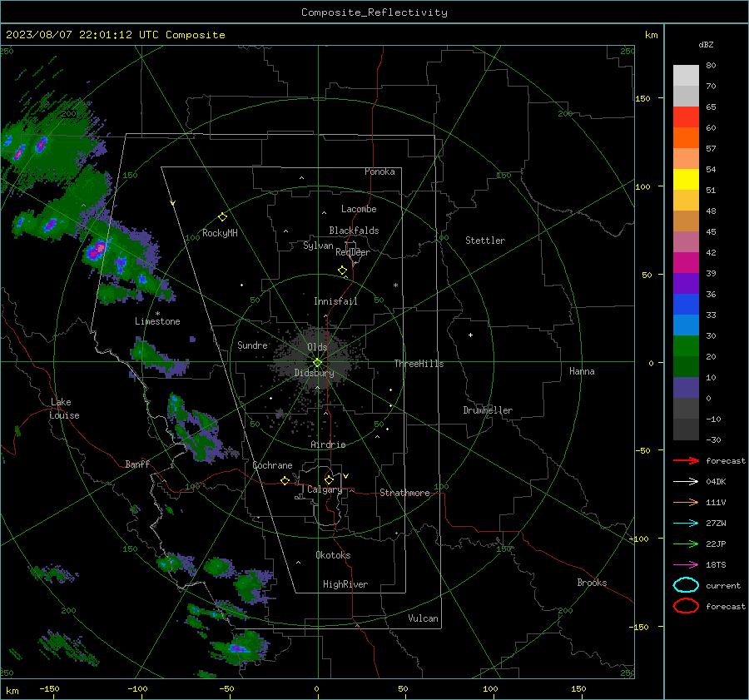Click the Blackfalds label
749x700 pixels.
click(354, 231)
